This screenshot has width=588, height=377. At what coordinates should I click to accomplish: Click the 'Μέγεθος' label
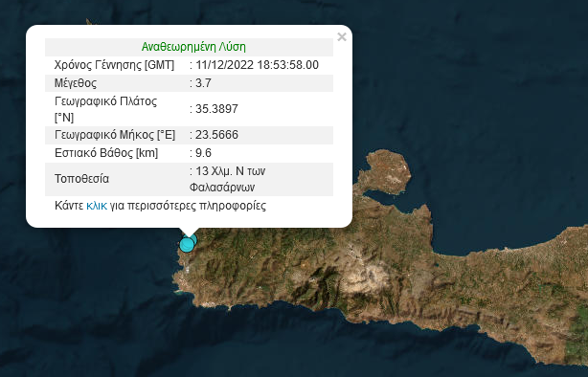coord(76,83)
